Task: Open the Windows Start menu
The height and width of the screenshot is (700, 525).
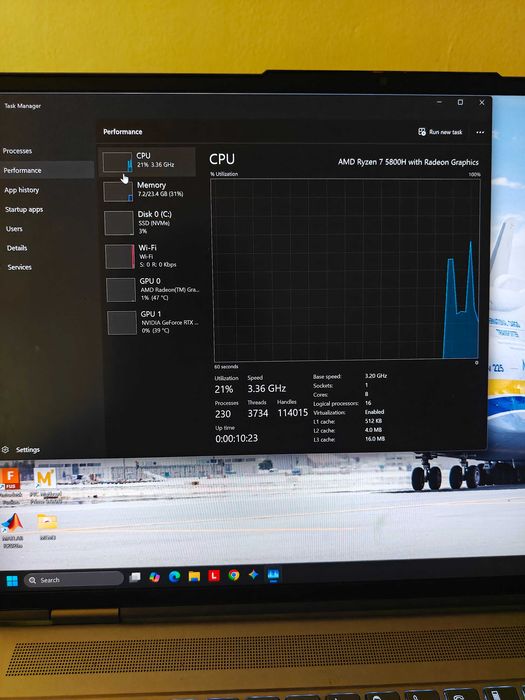Action: (x=12, y=580)
